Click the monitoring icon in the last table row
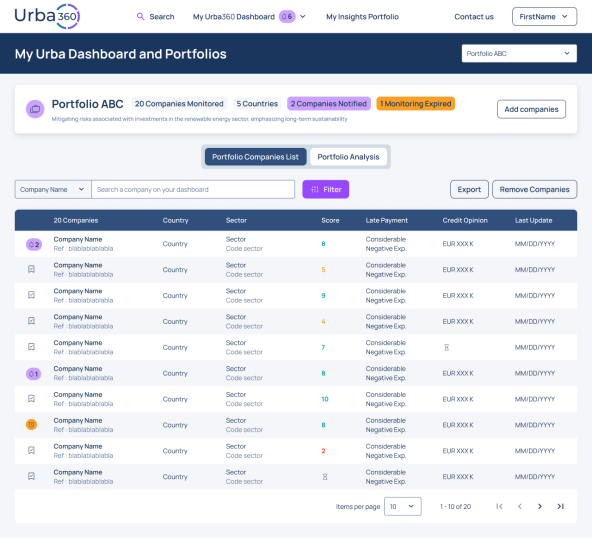 pyautogui.click(x=32, y=476)
